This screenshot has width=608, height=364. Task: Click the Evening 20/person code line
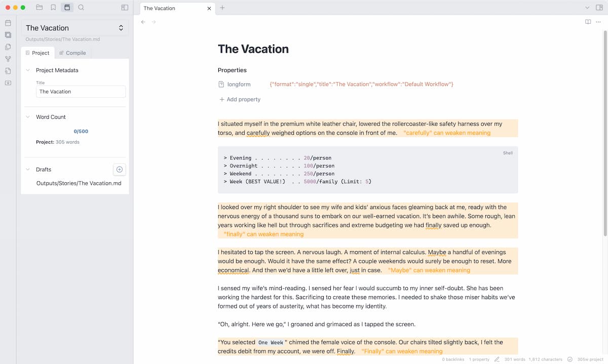277,158
